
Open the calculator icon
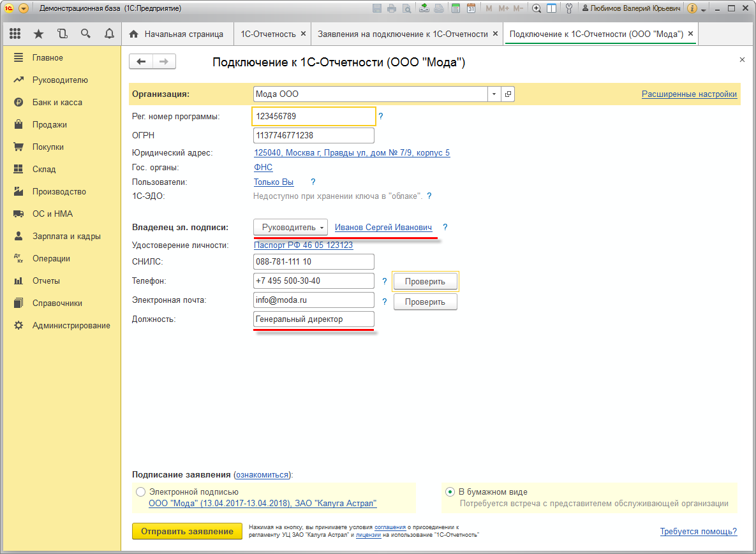[455, 8]
